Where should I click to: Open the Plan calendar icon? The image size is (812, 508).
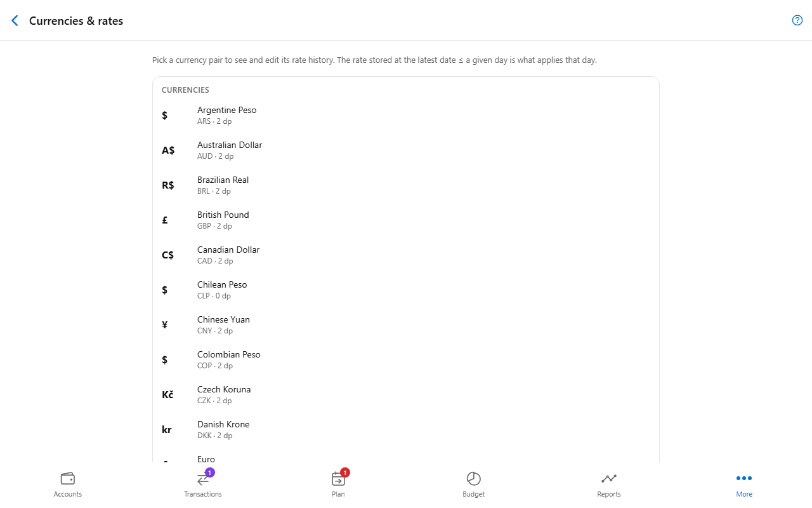tap(338, 479)
